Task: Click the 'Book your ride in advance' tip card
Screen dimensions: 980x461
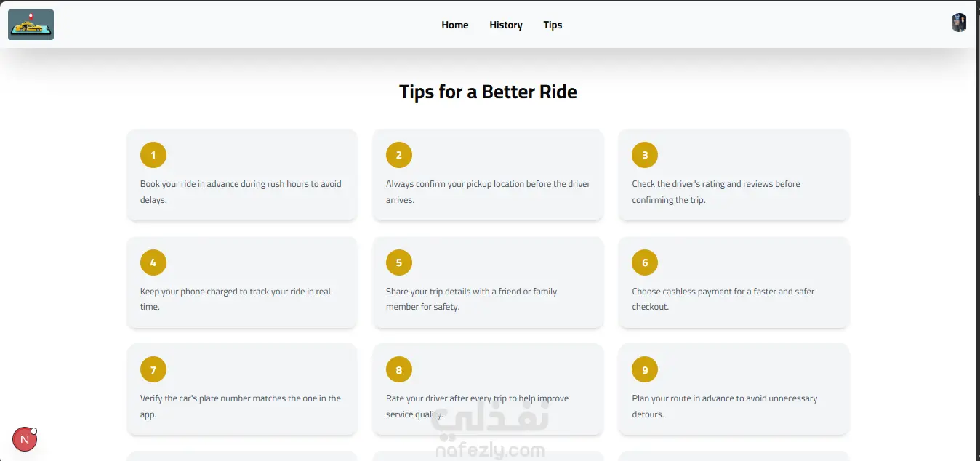Action: [242, 175]
